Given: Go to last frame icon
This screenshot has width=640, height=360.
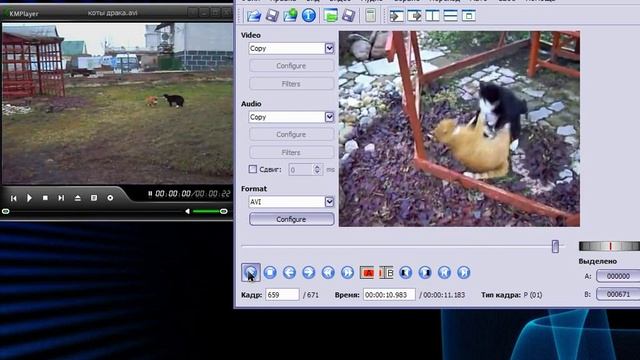Looking at the screenshot, I should (464, 272).
